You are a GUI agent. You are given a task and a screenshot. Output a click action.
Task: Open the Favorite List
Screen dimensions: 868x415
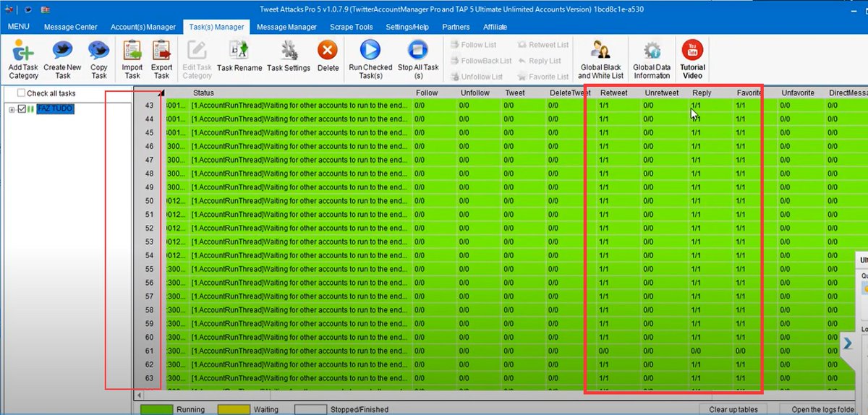point(542,77)
